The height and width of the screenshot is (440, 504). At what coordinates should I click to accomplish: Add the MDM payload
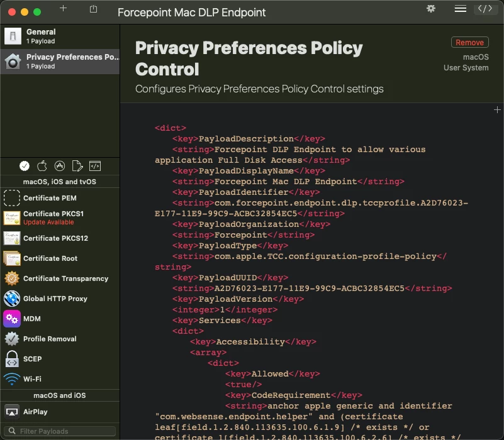[60, 319]
